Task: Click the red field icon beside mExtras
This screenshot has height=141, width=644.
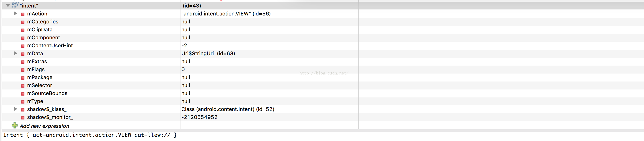Action: [x=23, y=62]
